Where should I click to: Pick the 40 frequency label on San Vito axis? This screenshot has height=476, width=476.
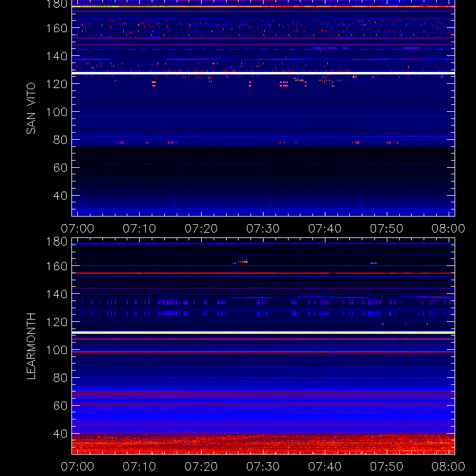coord(60,196)
